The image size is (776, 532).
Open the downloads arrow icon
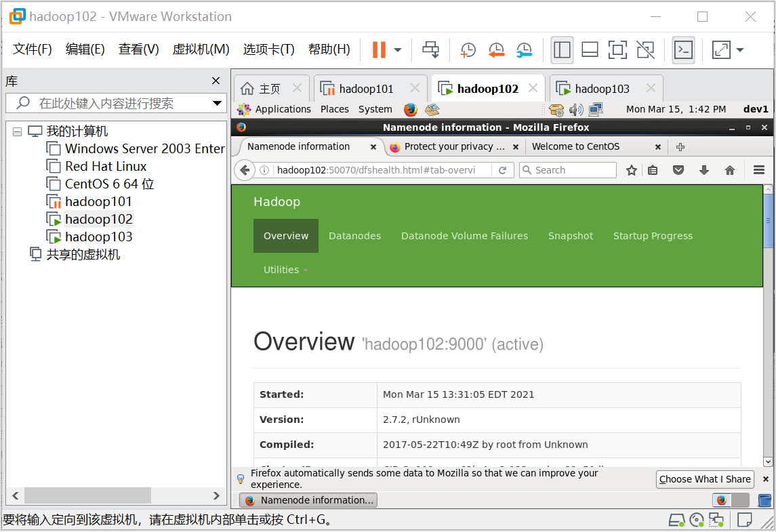click(703, 170)
